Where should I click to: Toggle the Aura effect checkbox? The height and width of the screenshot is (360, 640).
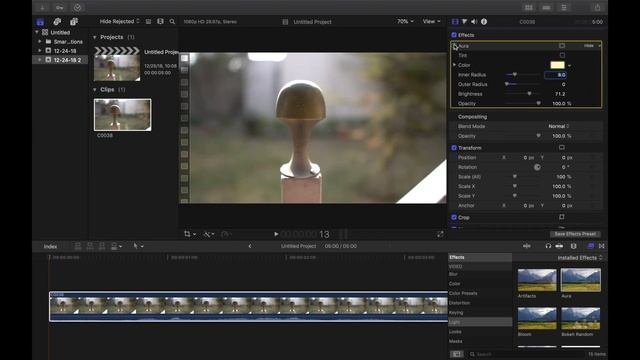[454, 46]
